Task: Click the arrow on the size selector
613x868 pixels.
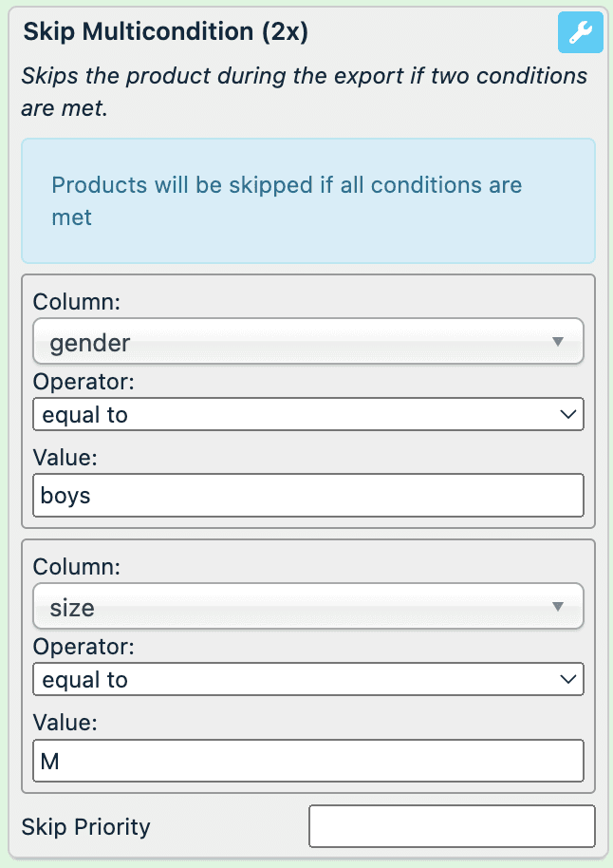Action: pyautogui.click(x=558, y=607)
